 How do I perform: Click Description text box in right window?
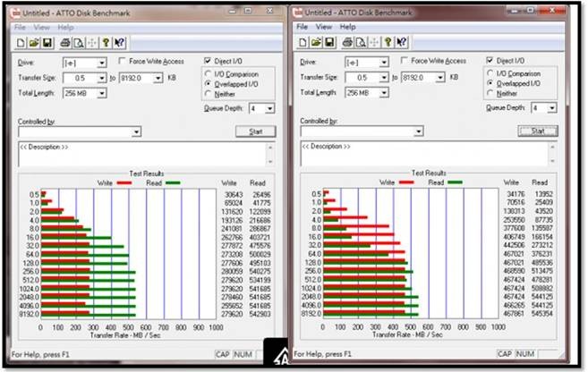(424, 154)
